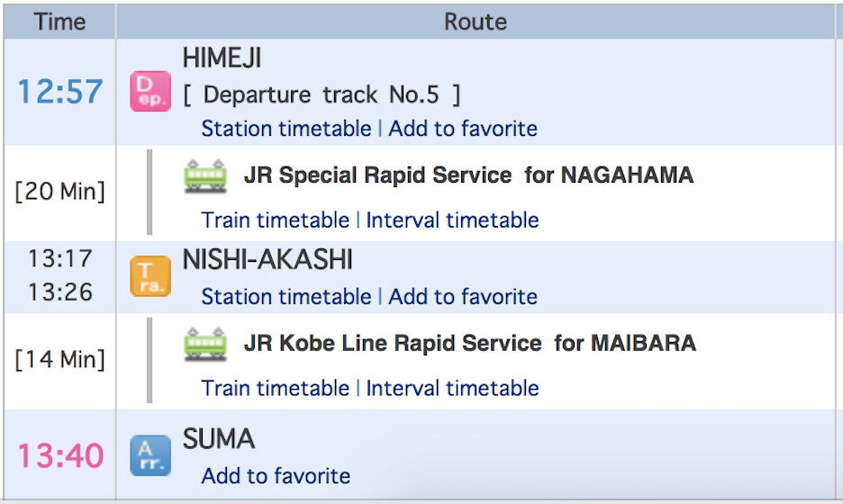Viewport: 843px width, 504px height.
Task: Open Station timetable for NISHI-AKASHI
Action: (286, 297)
